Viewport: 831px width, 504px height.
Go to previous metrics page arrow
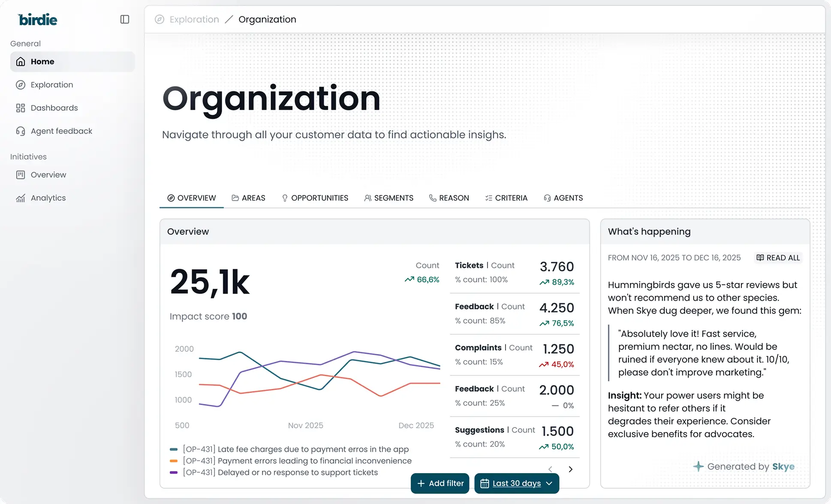[x=550, y=469]
